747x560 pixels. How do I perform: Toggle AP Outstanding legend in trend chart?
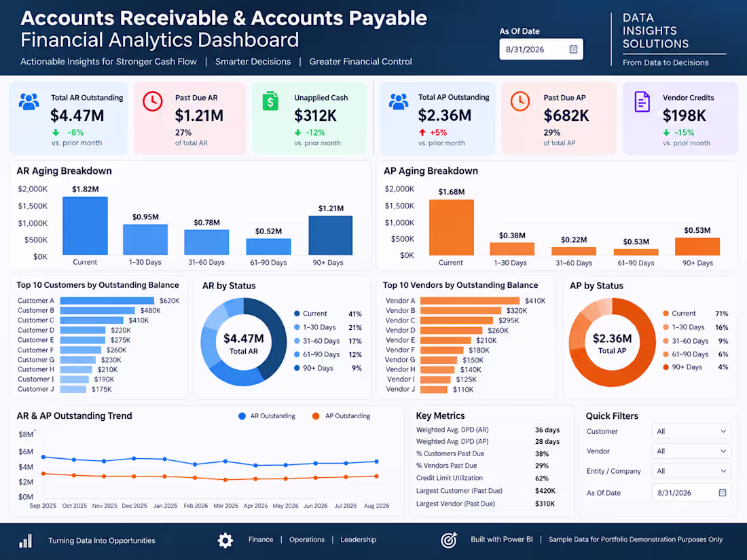coord(341,415)
